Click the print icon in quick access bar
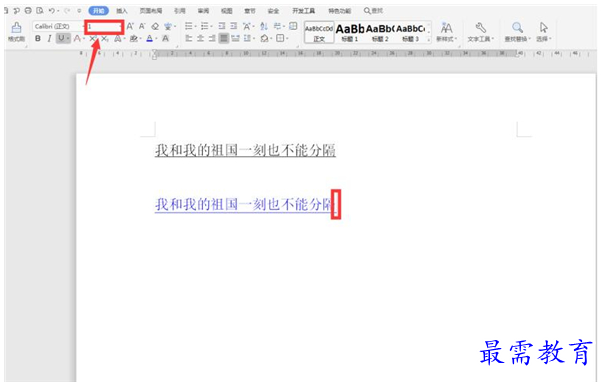The height and width of the screenshot is (384, 601). point(28,11)
